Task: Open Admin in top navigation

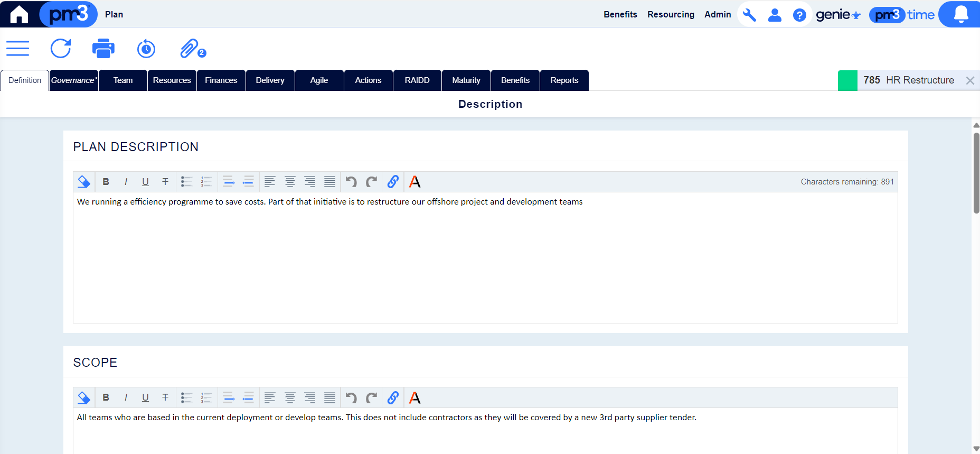Action: click(x=718, y=15)
